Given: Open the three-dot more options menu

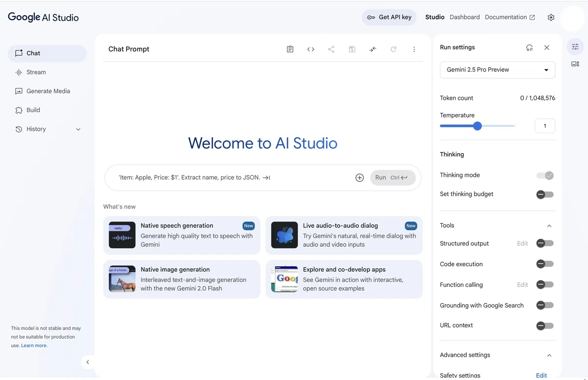Looking at the screenshot, I should (x=414, y=49).
